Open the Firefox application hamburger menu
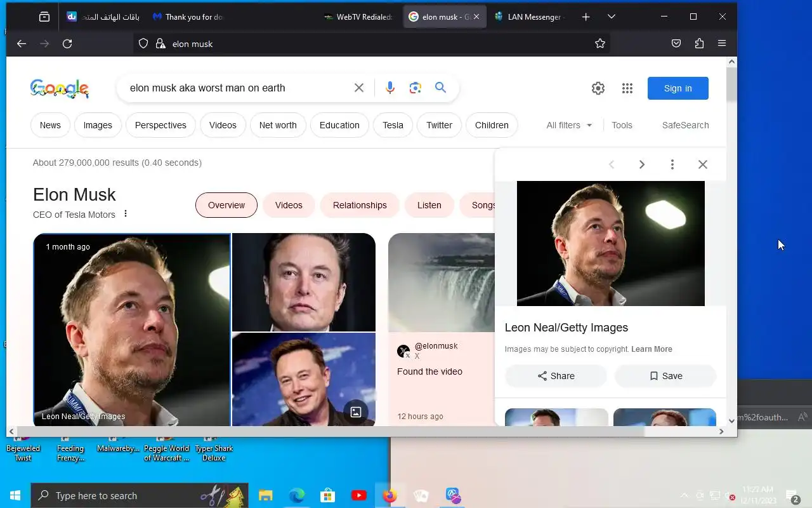Viewport: 812px width, 508px height. click(x=722, y=44)
